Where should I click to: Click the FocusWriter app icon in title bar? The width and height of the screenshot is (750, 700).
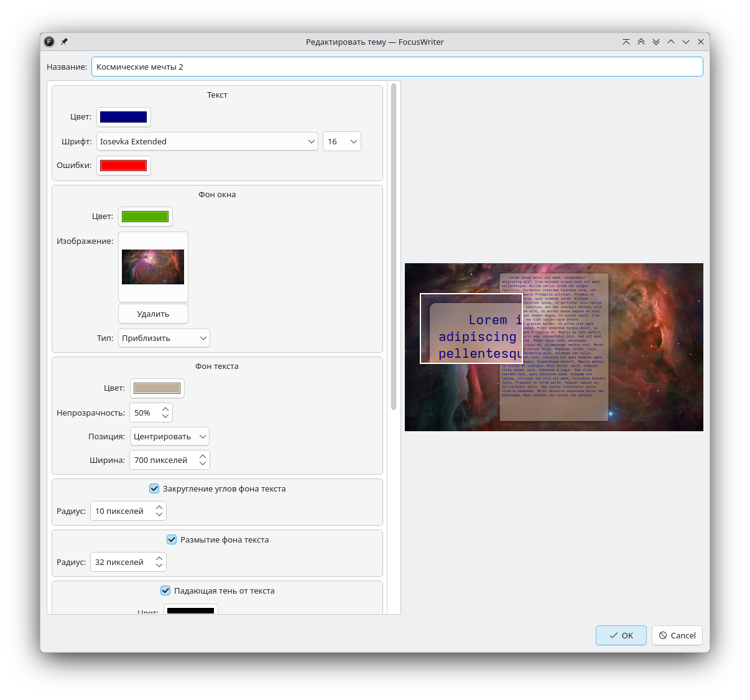(x=49, y=42)
